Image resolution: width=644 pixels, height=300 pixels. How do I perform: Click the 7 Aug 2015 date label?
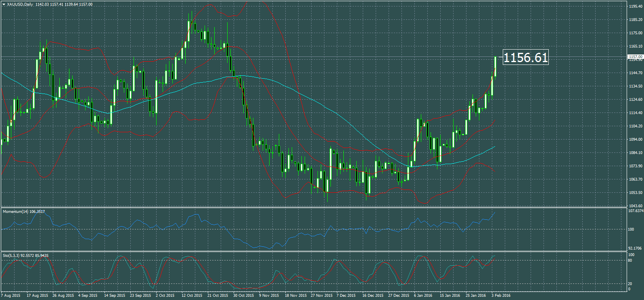coord(10,296)
